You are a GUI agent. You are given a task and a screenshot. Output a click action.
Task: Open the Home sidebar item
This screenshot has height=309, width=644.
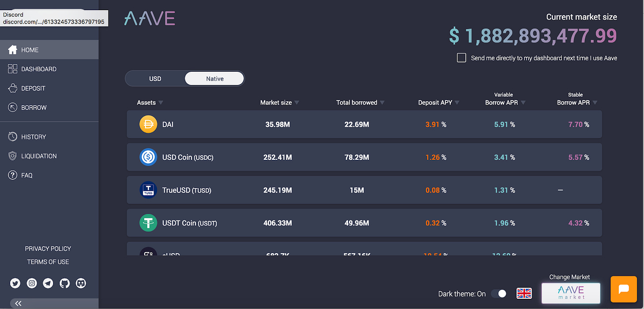tap(49, 50)
